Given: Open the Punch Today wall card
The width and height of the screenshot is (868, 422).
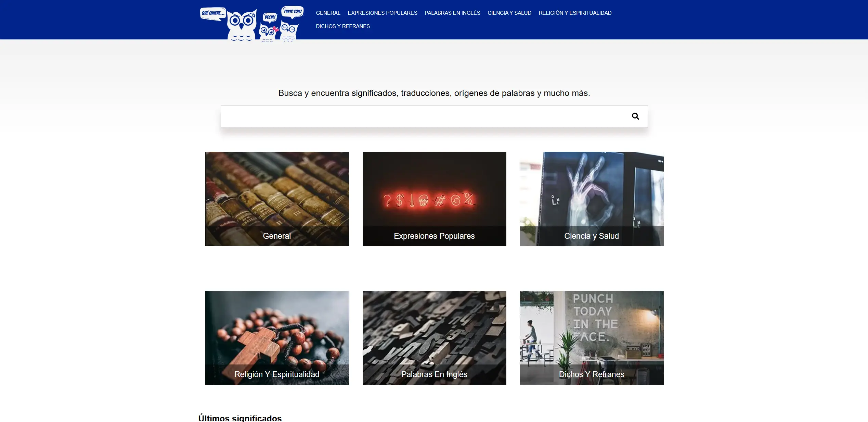Looking at the screenshot, I should pyautogui.click(x=592, y=329).
